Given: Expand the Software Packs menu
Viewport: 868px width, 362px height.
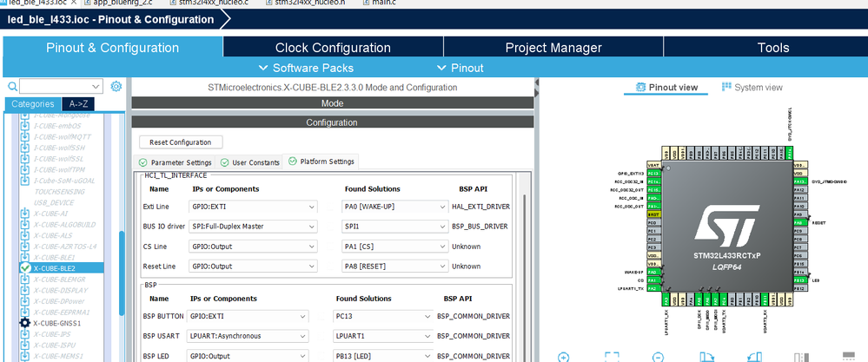Looking at the screenshot, I should pyautogui.click(x=306, y=68).
